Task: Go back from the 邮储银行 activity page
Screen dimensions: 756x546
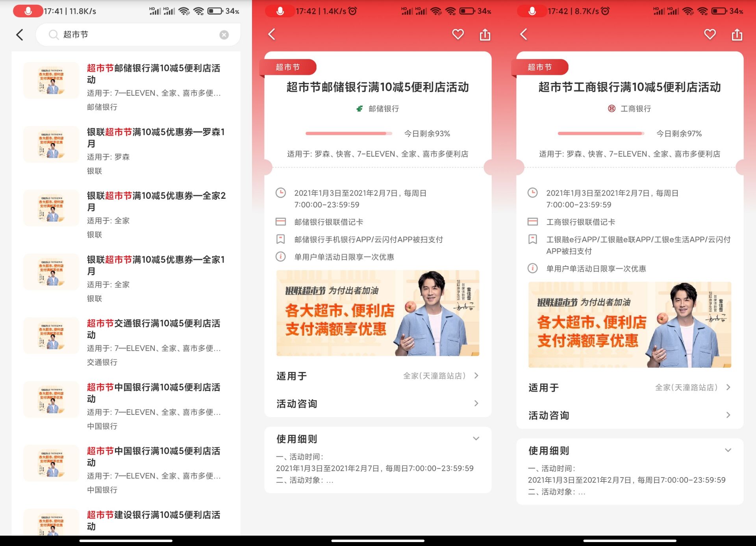Action: coord(272,34)
